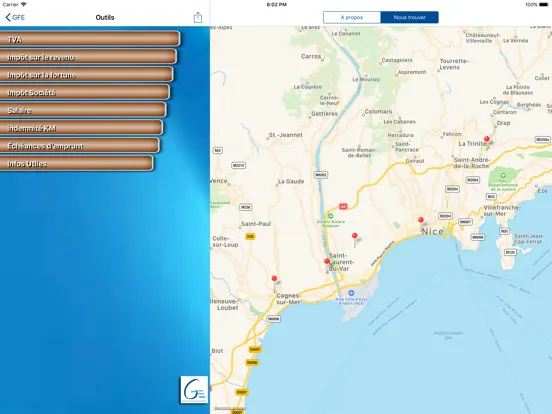Switch to the A propos tab
Screen dimensions: 552x414
click(352, 17)
